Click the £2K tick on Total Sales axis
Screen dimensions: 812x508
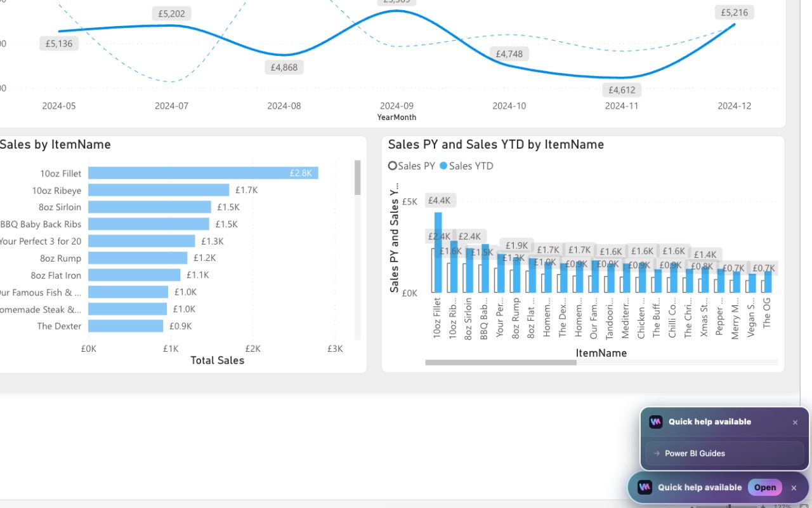pos(252,349)
